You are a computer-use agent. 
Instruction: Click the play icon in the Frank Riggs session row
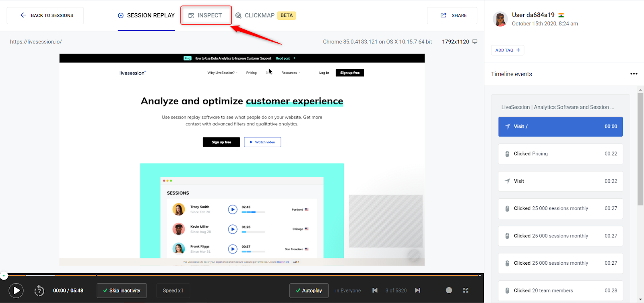pyautogui.click(x=233, y=249)
